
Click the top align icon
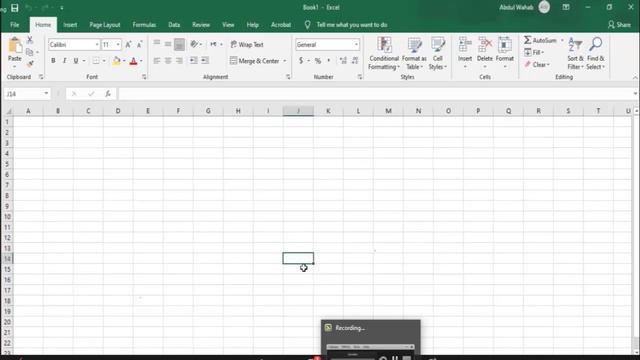point(157,44)
